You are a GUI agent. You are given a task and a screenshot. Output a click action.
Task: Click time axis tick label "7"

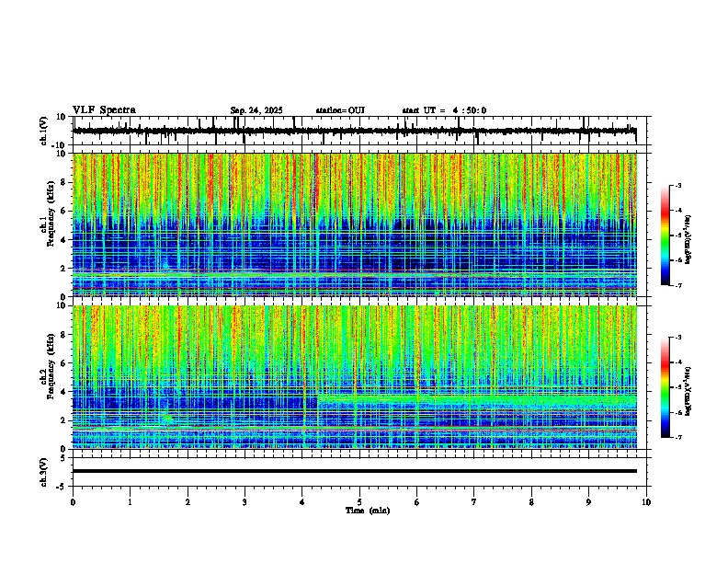[x=474, y=502]
